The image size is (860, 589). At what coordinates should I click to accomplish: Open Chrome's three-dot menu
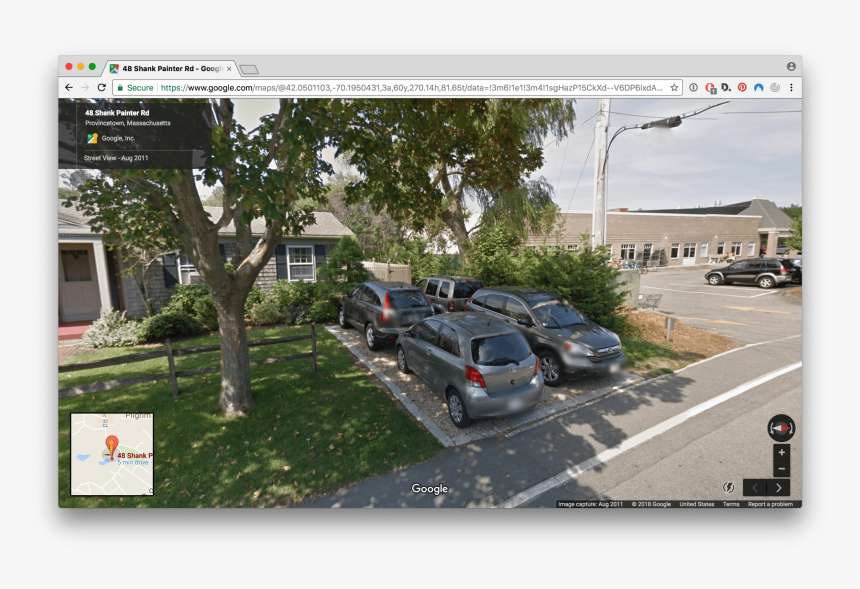791,88
